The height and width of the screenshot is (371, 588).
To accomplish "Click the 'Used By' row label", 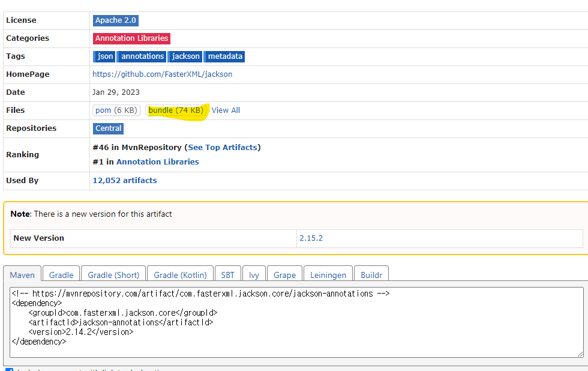I will coord(22,181).
